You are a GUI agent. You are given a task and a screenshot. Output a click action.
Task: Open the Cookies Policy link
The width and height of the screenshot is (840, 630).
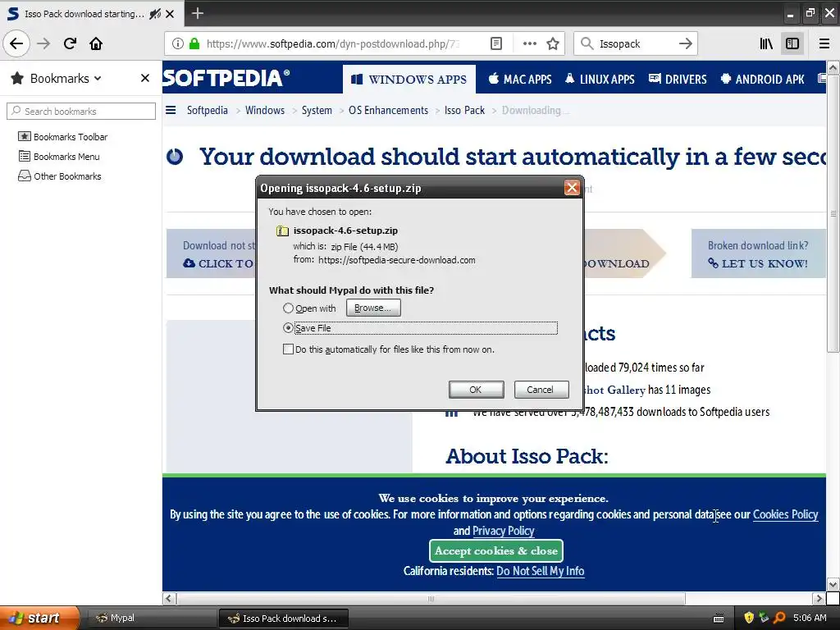click(785, 514)
